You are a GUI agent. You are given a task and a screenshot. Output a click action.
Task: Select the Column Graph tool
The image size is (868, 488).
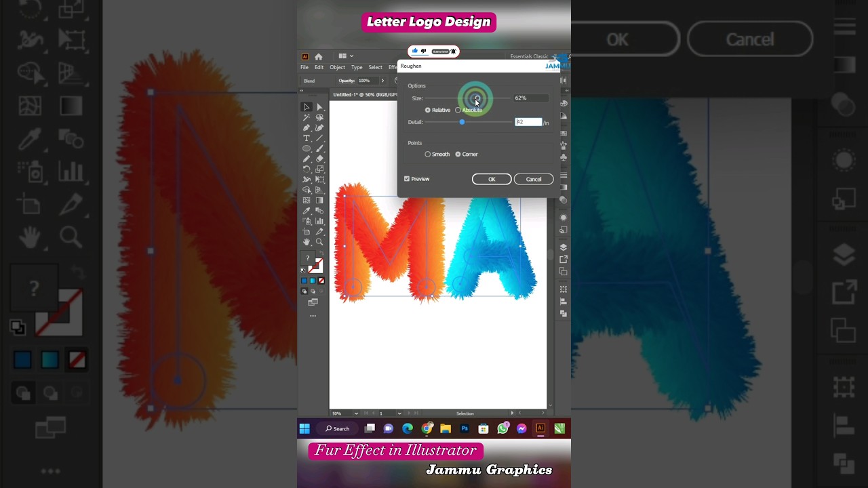[319, 221]
